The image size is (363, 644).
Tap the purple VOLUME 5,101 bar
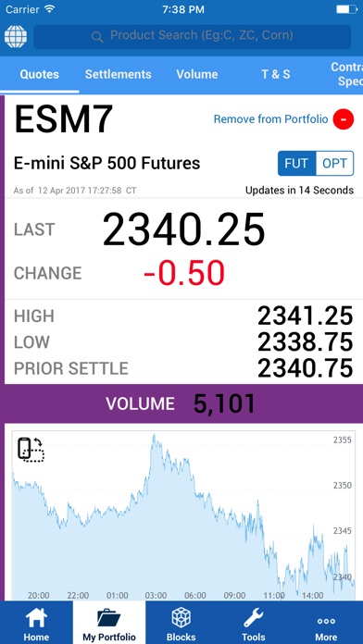pyautogui.click(x=181, y=404)
